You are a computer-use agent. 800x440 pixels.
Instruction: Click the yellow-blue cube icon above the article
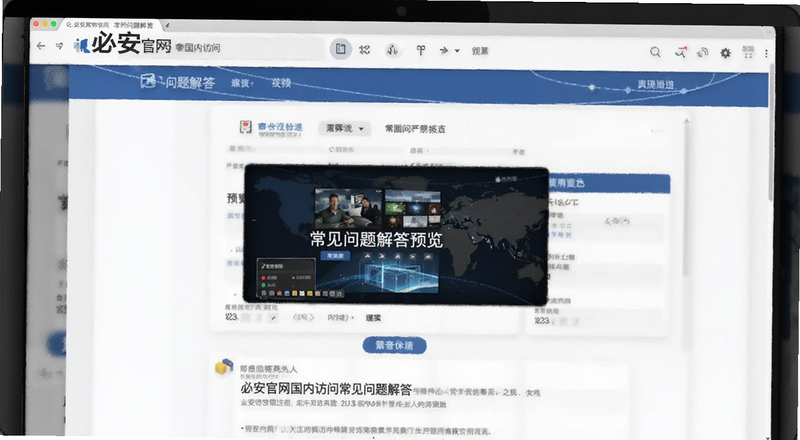[x=223, y=366]
